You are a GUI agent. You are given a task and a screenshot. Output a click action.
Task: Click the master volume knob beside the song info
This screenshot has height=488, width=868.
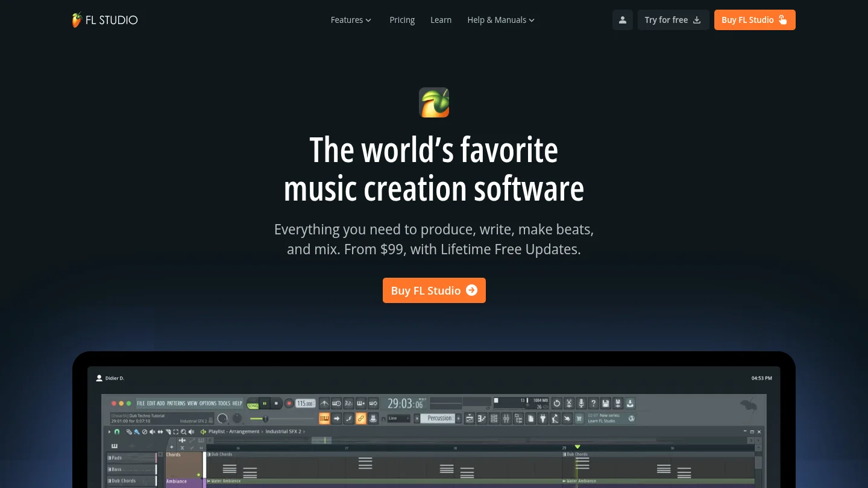tap(223, 418)
